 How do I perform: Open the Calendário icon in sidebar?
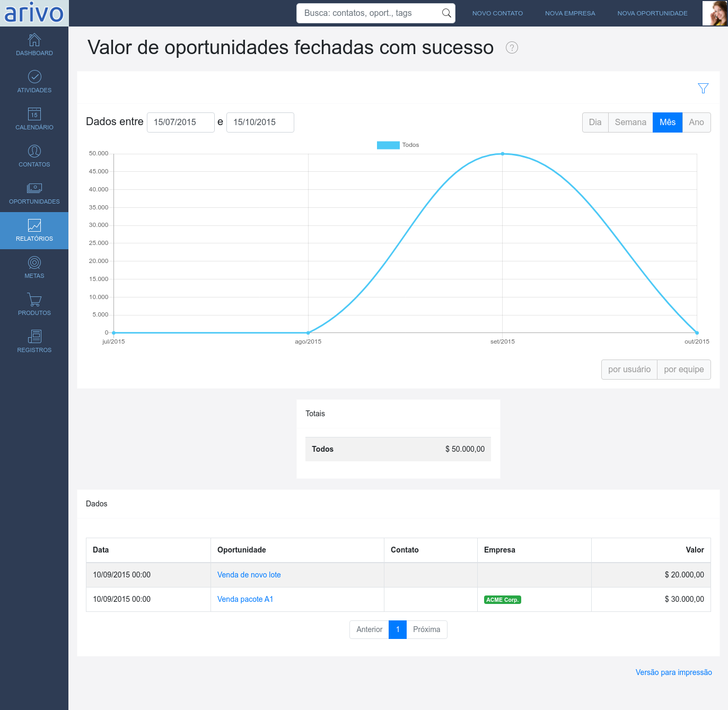pyautogui.click(x=34, y=115)
